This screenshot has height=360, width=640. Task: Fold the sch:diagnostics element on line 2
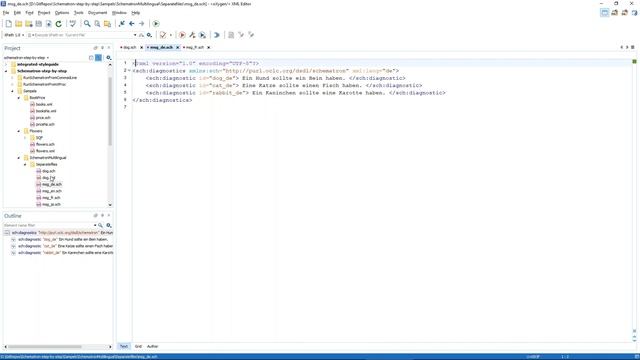click(x=129, y=71)
